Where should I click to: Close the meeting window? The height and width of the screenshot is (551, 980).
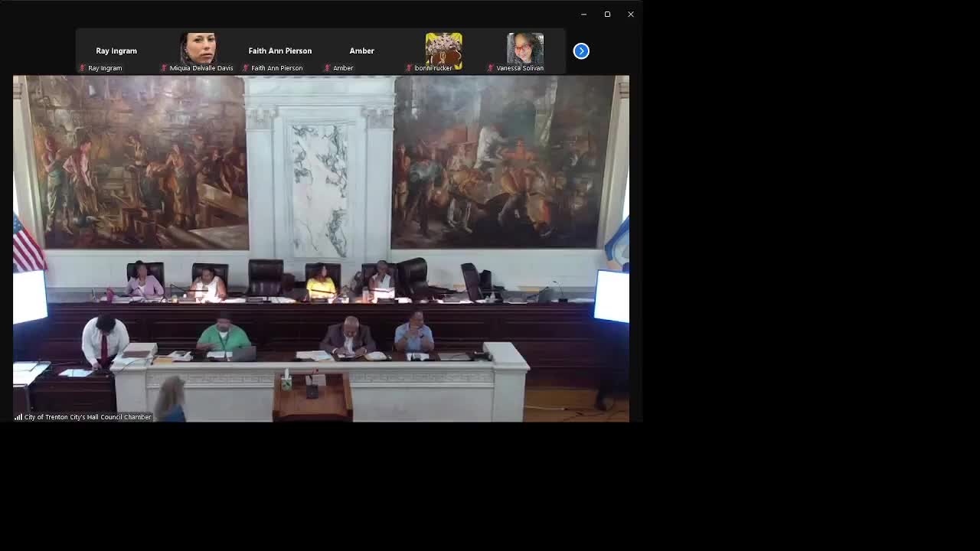pyautogui.click(x=631, y=15)
